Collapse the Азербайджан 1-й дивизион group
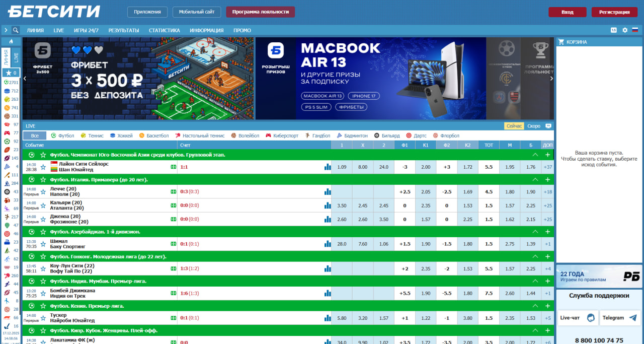This screenshot has width=644, height=344. 535,232
